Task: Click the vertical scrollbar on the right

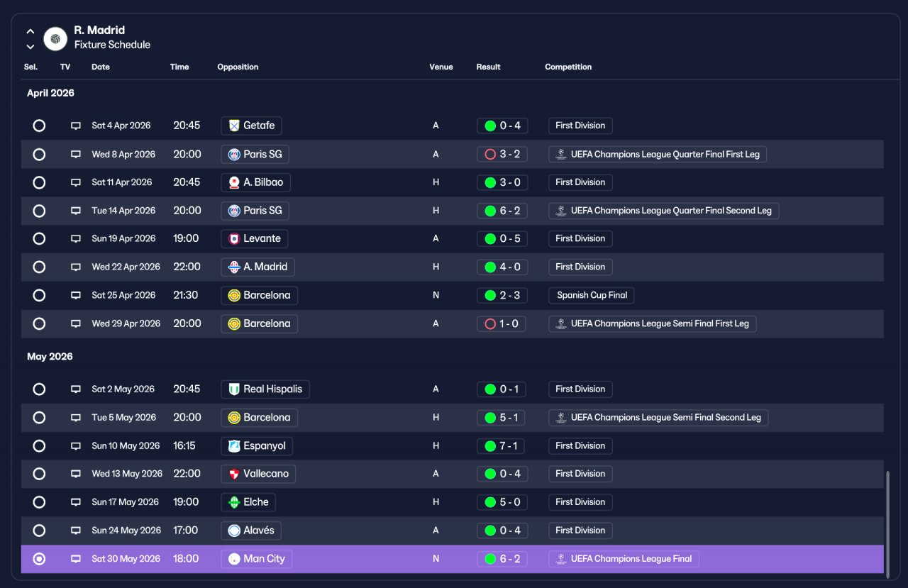Action: pos(887,520)
